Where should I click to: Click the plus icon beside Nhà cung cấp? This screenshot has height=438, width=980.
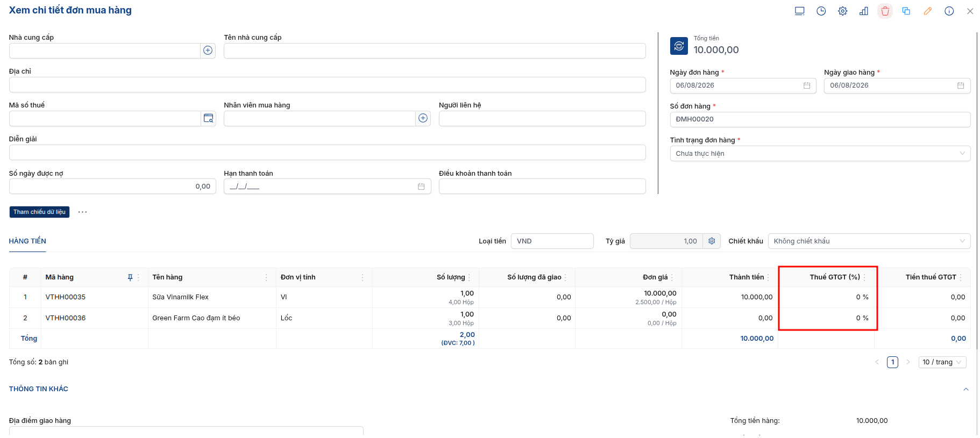tap(208, 51)
